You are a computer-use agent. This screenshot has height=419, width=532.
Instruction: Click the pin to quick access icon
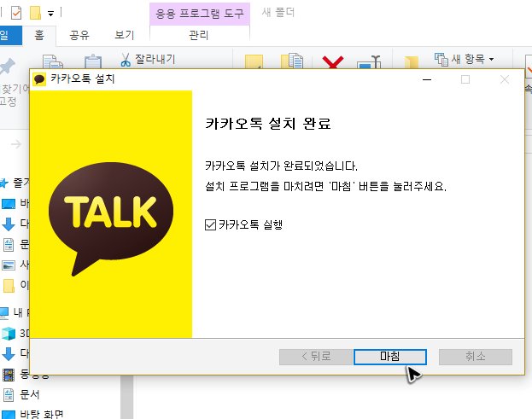click(x=8, y=66)
